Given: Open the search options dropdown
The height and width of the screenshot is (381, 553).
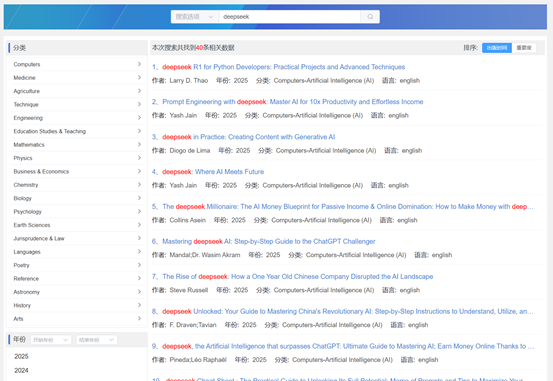Looking at the screenshot, I should tap(195, 17).
